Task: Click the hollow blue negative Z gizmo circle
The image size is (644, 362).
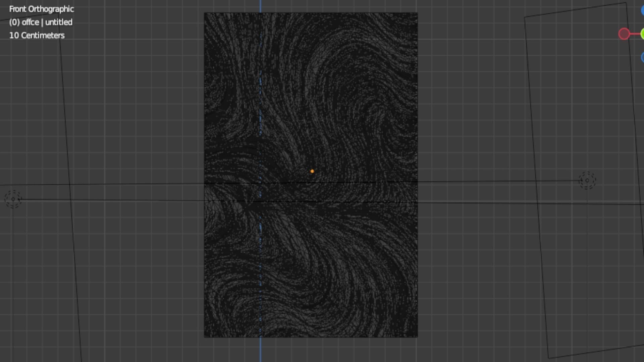Action: tap(642, 57)
